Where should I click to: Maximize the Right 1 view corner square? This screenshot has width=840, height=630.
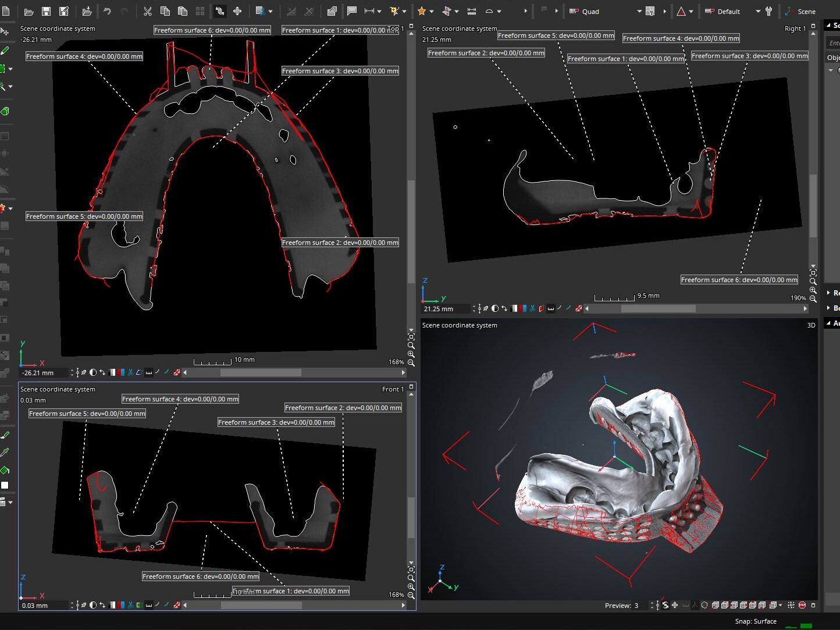(x=813, y=26)
